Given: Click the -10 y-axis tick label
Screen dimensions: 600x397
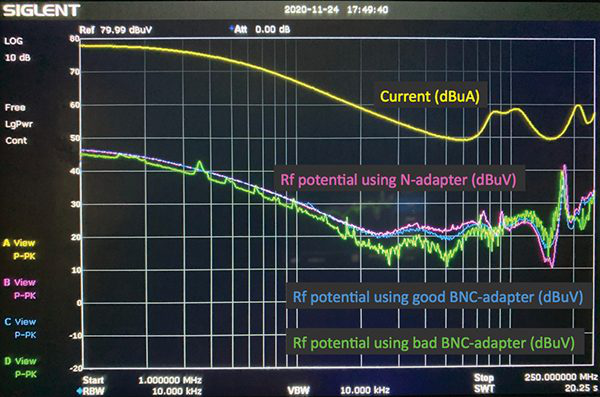Looking at the screenshot, I should pos(75,336).
